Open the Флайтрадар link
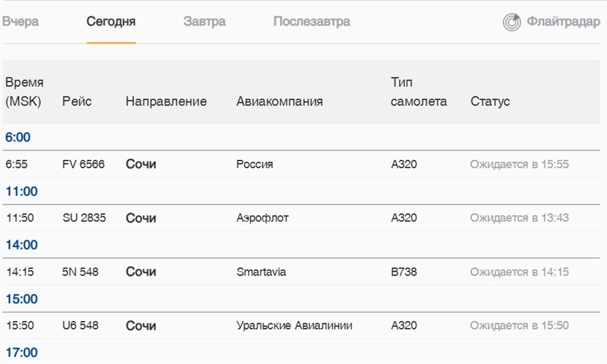 pos(563,22)
